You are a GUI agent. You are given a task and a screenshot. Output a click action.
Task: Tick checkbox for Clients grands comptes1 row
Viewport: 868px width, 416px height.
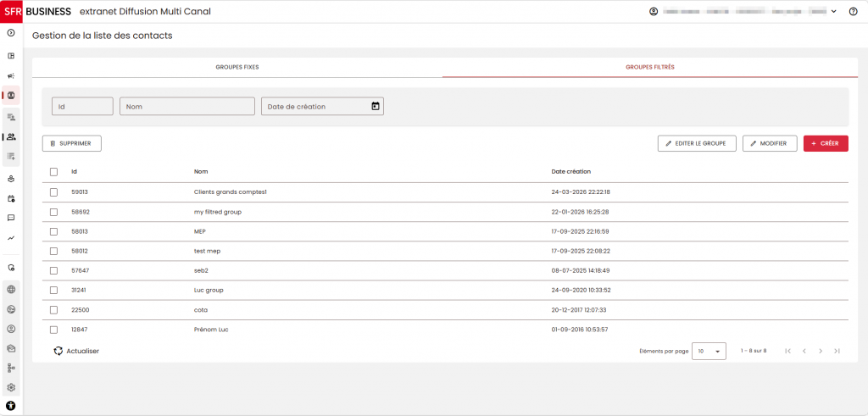pyautogui.click(x=53, y=192)
